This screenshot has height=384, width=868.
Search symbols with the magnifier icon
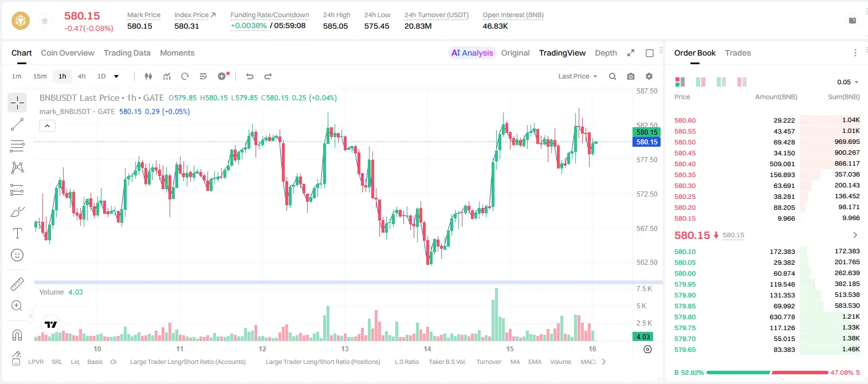tap(612, 76)
